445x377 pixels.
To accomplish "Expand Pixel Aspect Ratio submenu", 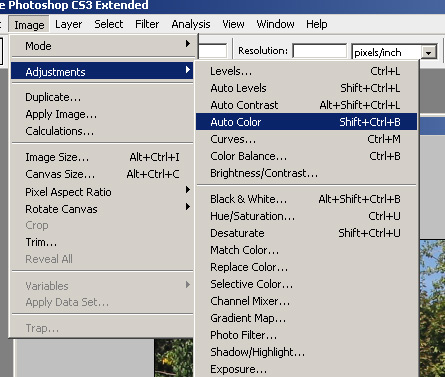I will coord(102,192).
